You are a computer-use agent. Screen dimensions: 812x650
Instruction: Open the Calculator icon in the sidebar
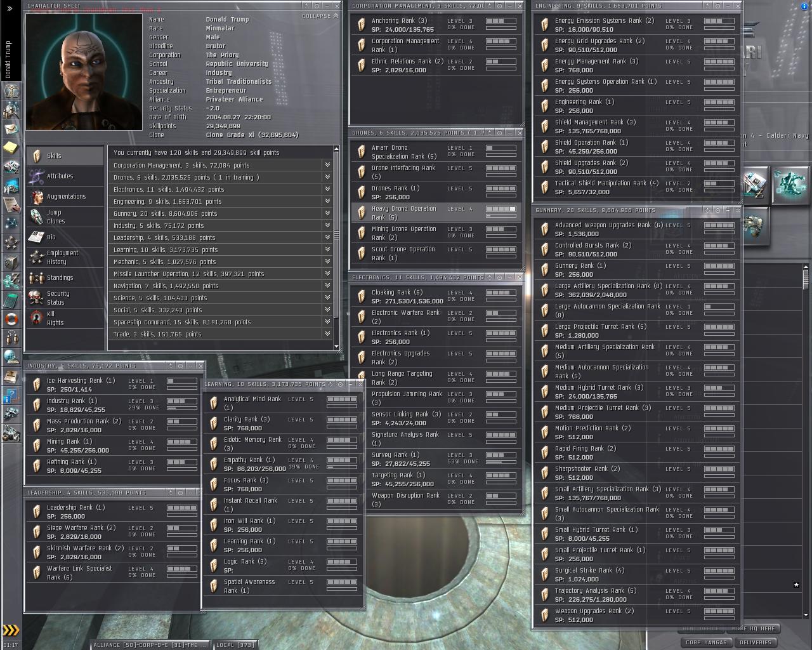11,300
